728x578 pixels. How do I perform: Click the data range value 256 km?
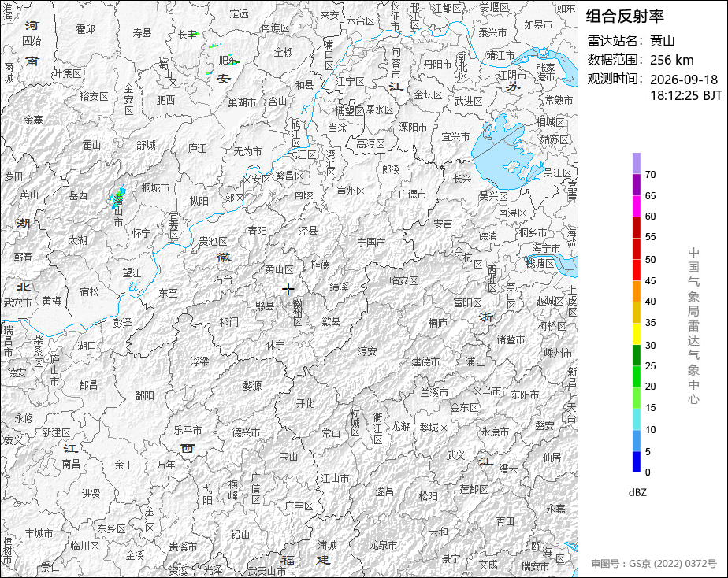tap(672, 60)
